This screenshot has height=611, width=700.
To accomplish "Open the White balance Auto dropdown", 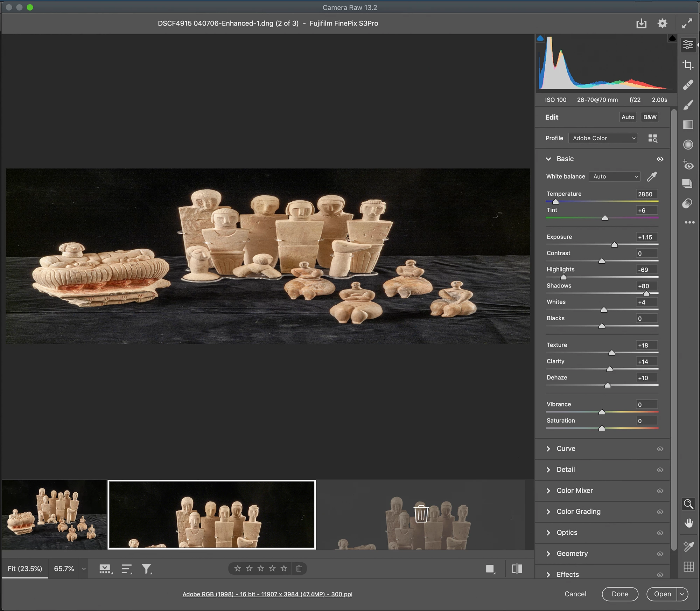I will [x=615, y=176].
